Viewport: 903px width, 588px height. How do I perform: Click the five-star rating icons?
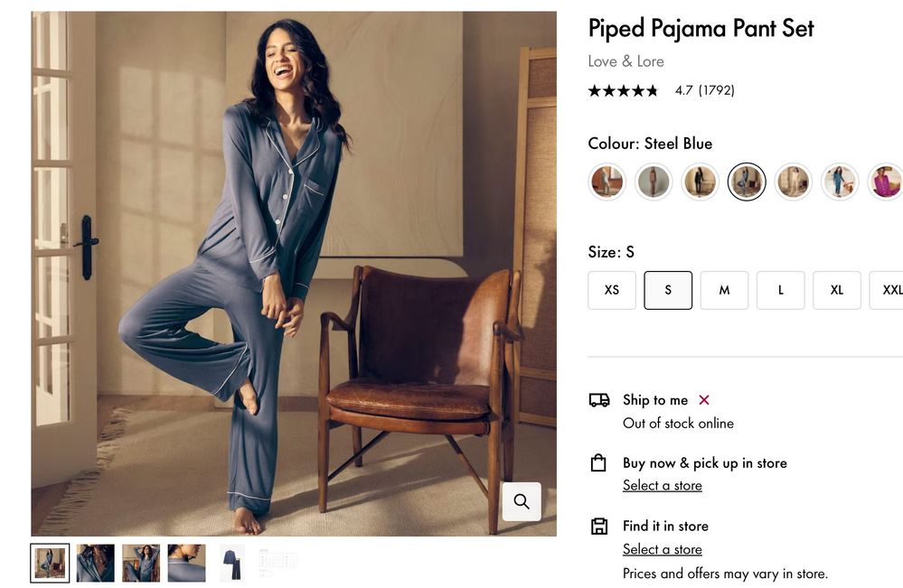623,90
